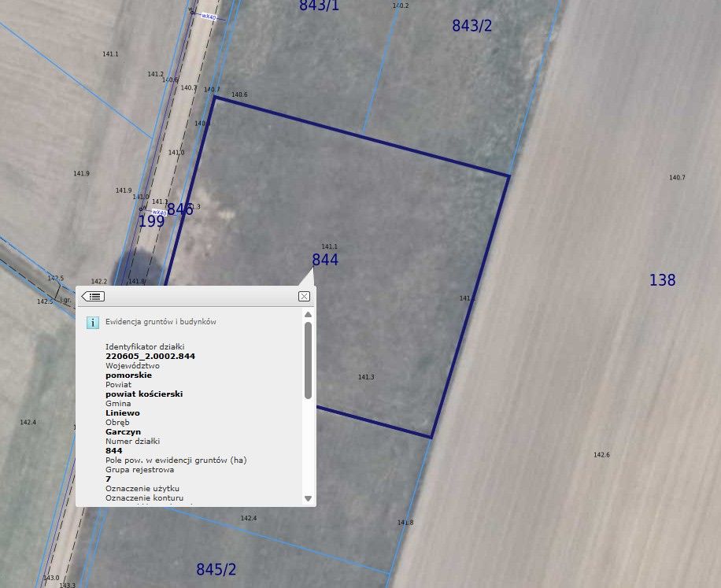Click the 'Województwo' label in popup
Image resolution: width=721 pixels, height=588 pixels.
(132, 366)
